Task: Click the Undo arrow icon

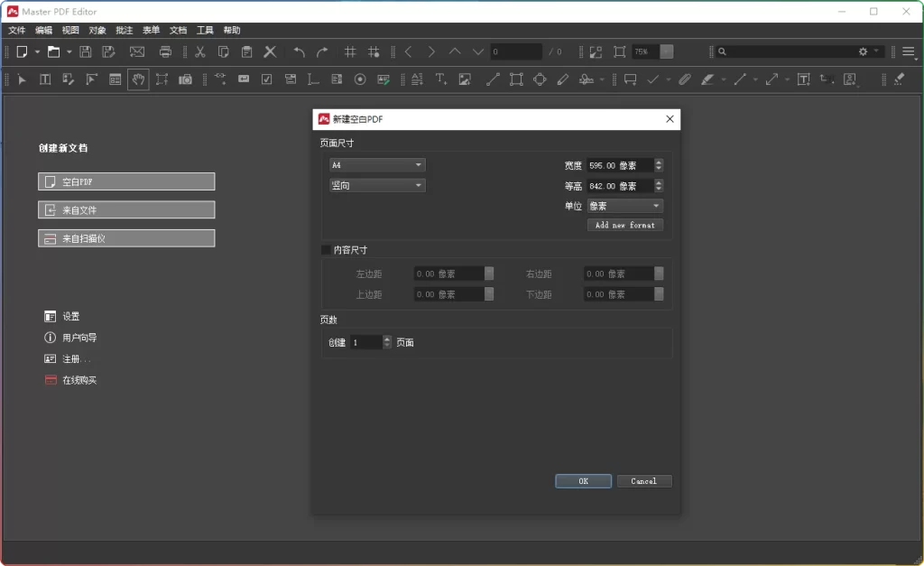Action: pyautogui.click(x=298, y=51)
